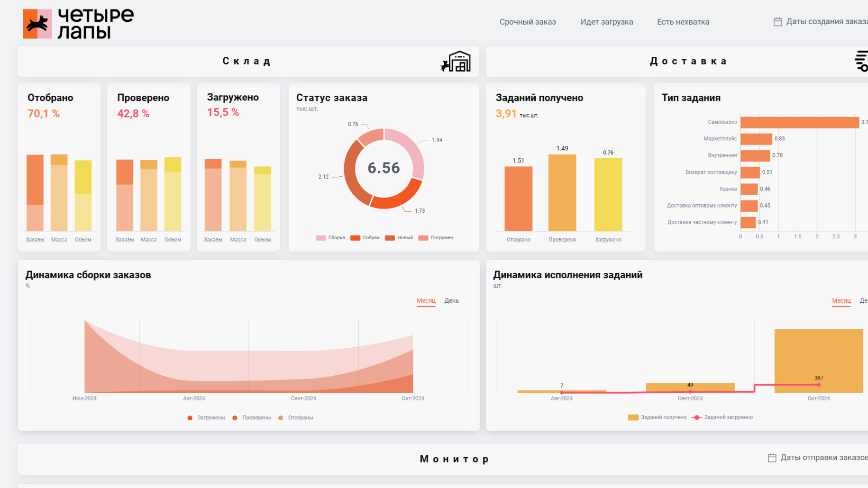This screenshot has width=868, height=488.
Task: Click the Четыре лапы dog logo
Action: [x=37, y=24]
